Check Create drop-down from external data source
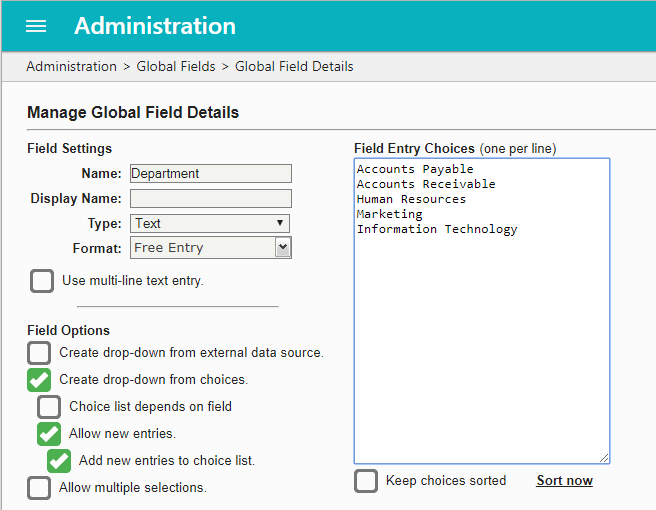 click(39, 353)
